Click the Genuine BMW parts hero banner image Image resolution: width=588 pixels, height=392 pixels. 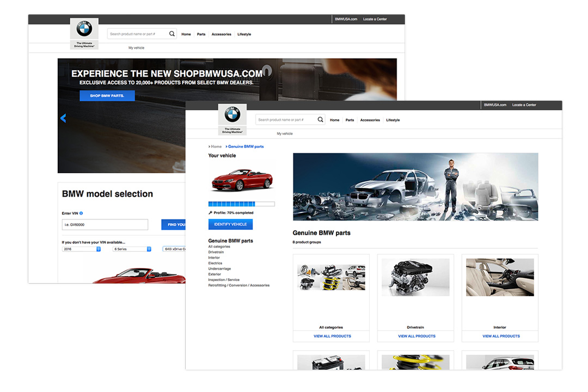point(415,187)
